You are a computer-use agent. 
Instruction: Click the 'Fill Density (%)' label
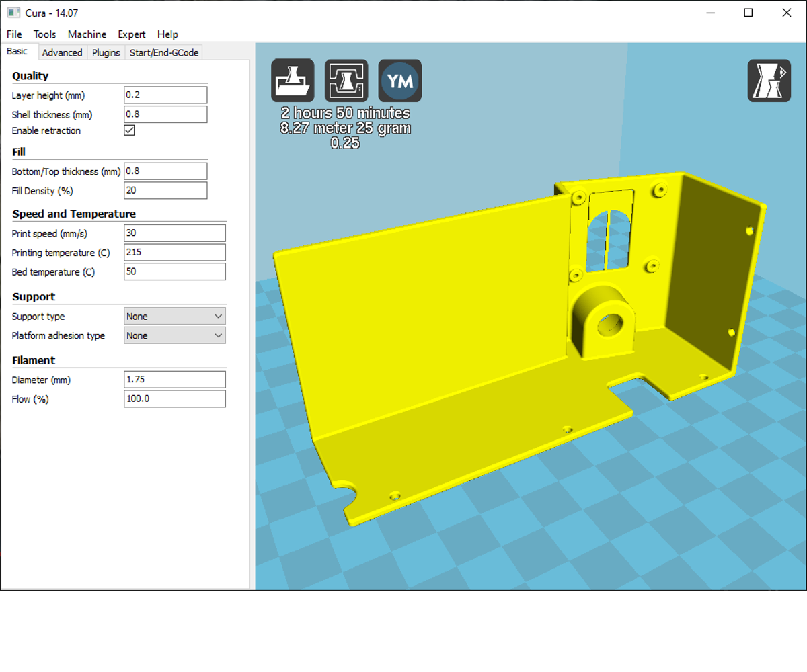click(42, 191)
